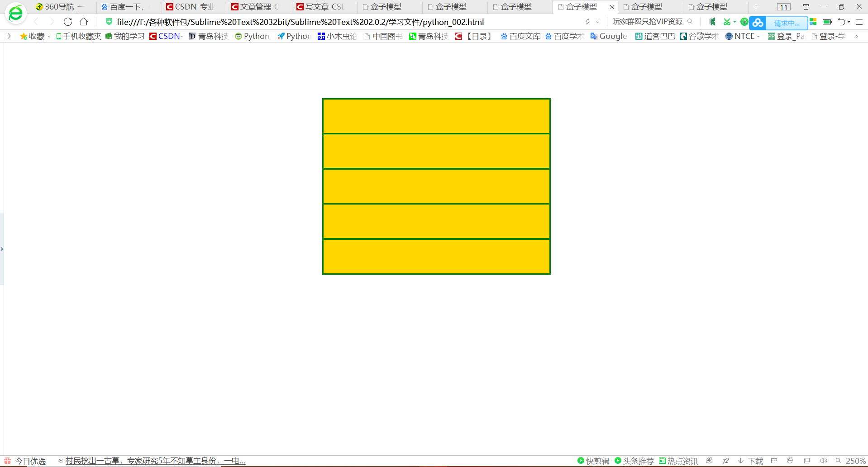Open the 【目录】 bookmark
The image size is (868, 467).
(474, 36)
